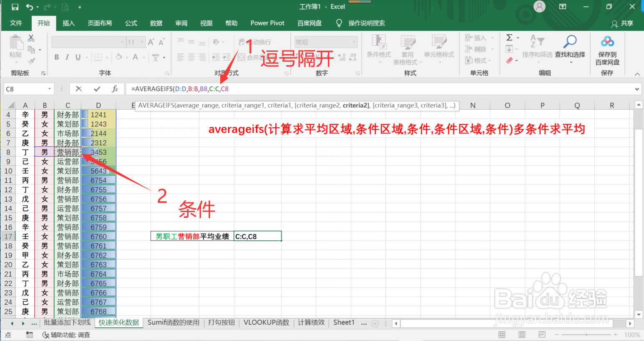Screen dimensions: 644x341
Task: Click the Paste clipboard icon
Action: click(x=16, y=43)
